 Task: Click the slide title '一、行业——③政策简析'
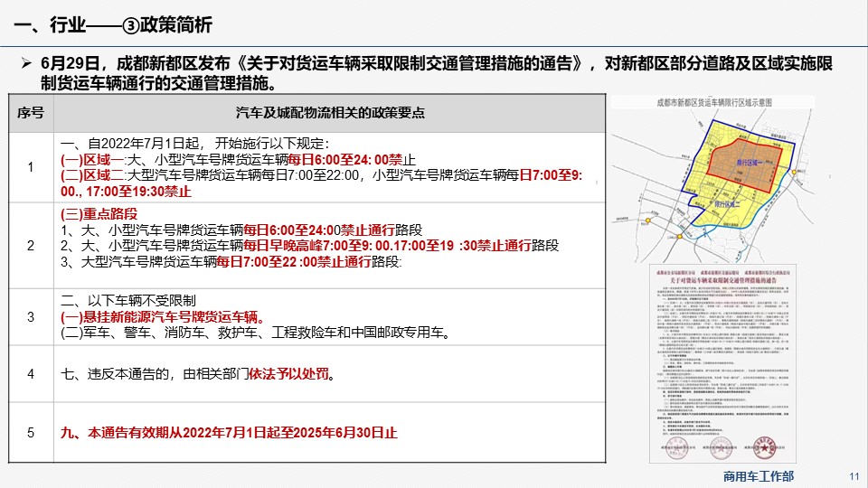[113, 25]
